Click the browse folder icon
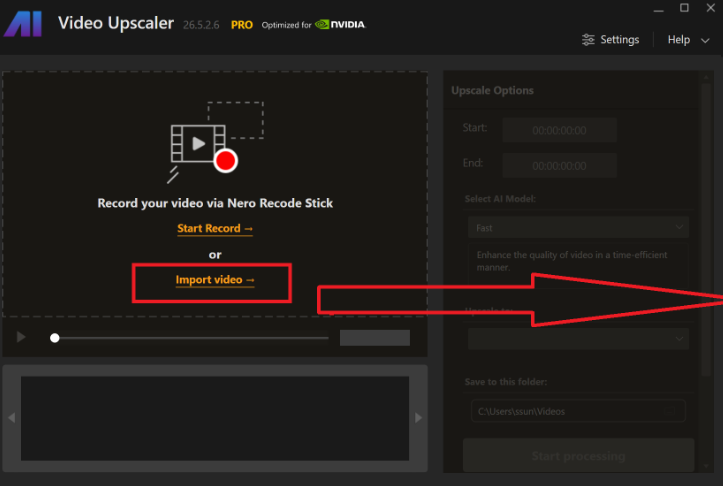723x486 pixels. coord(668,411)
